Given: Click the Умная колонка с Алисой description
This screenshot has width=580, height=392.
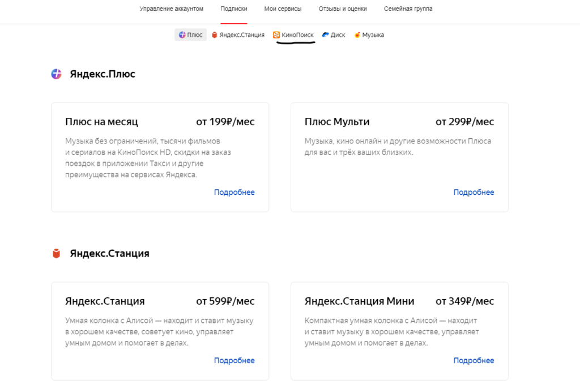Looking at the screenshot, I should [x=159, y=332].
